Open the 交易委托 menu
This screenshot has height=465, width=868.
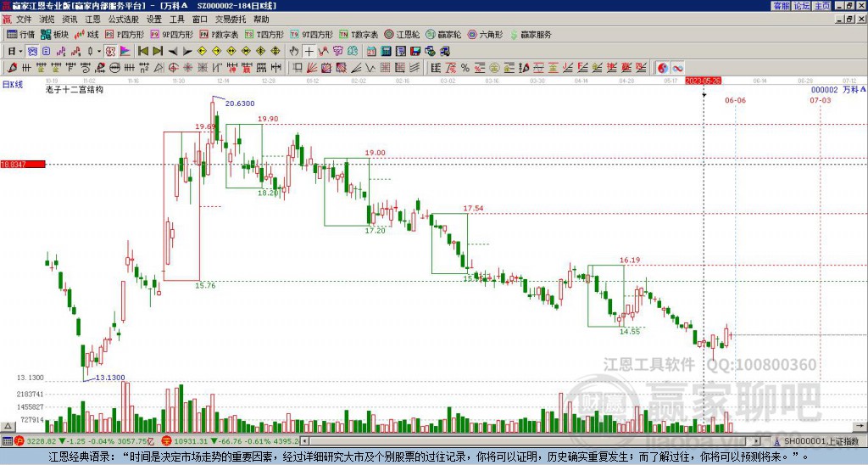231,20
